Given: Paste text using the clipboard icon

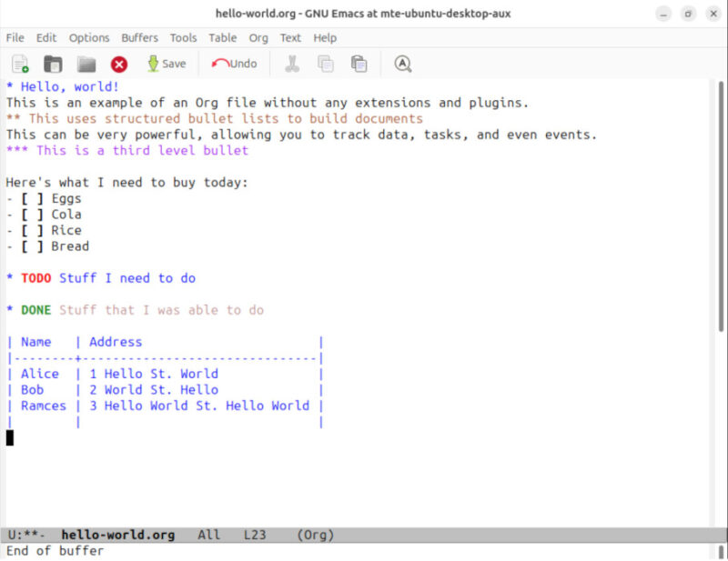Looking at the screenshot, I should pos(358,64).
